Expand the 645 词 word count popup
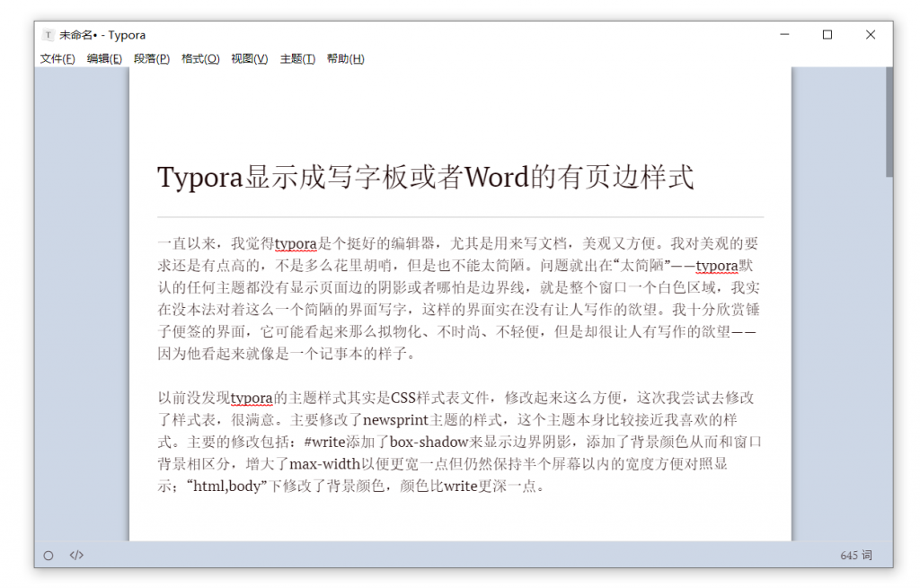The width and height of the screenshot is (920, 588). click(855, 556)
